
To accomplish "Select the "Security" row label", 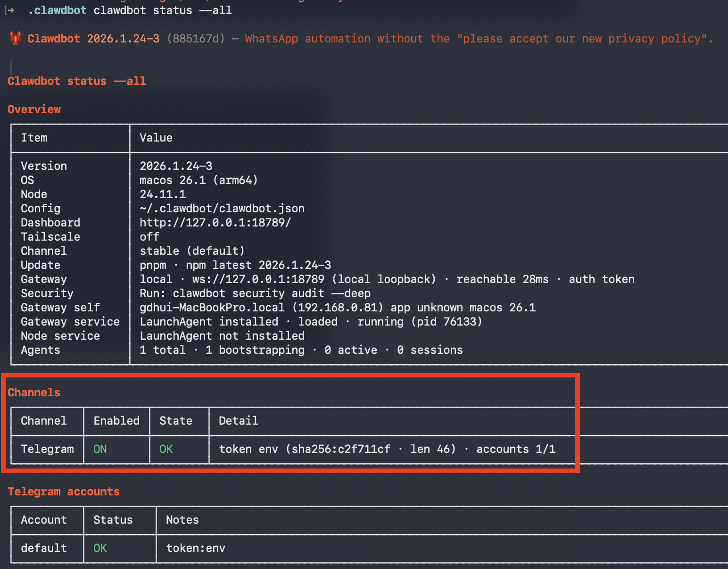I will (x=47, y=293).
